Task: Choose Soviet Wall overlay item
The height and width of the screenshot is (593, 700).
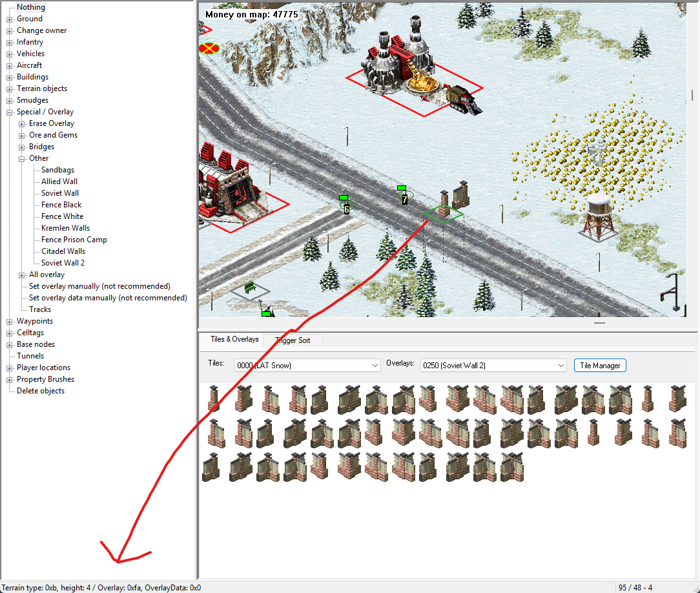Action: tap(60, 193)
